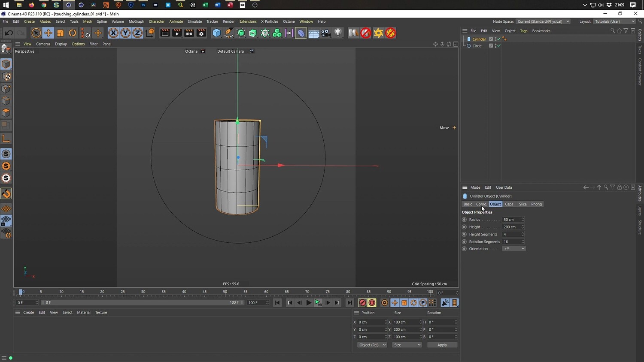Open the Object (Rel) coordinate dropdown
The width and height of the screenshot is (644, 362).
coord(372,345)
